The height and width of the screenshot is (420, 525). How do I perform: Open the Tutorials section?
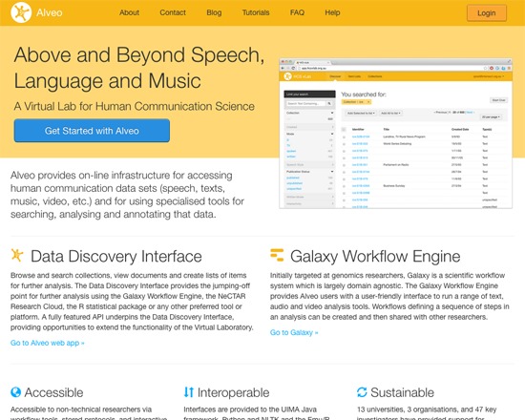(256, 12)
